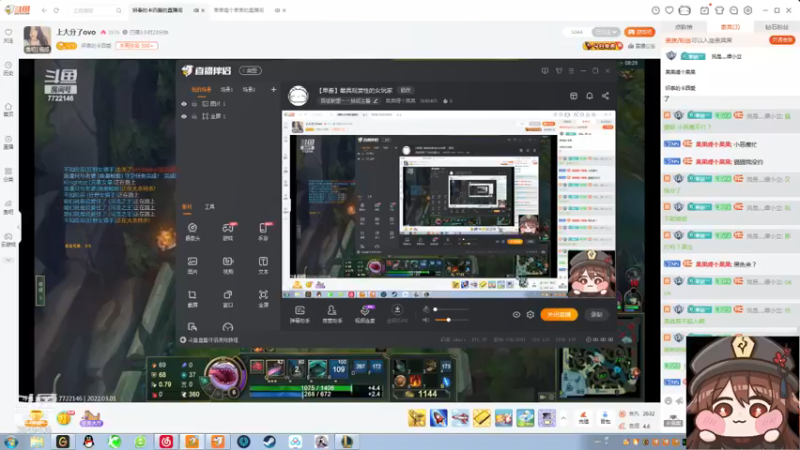Viewport: 800px width, 450px height.
Task: Open the leftmost tab in the chat panel
Action: coord(684,27)
